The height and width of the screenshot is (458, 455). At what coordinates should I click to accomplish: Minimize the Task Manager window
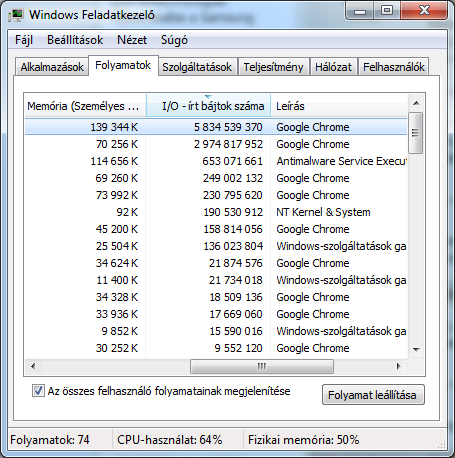tap(360, 11)
